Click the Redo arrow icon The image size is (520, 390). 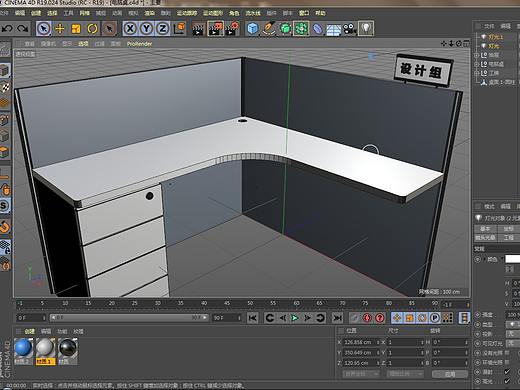click(x=23, y=29)
